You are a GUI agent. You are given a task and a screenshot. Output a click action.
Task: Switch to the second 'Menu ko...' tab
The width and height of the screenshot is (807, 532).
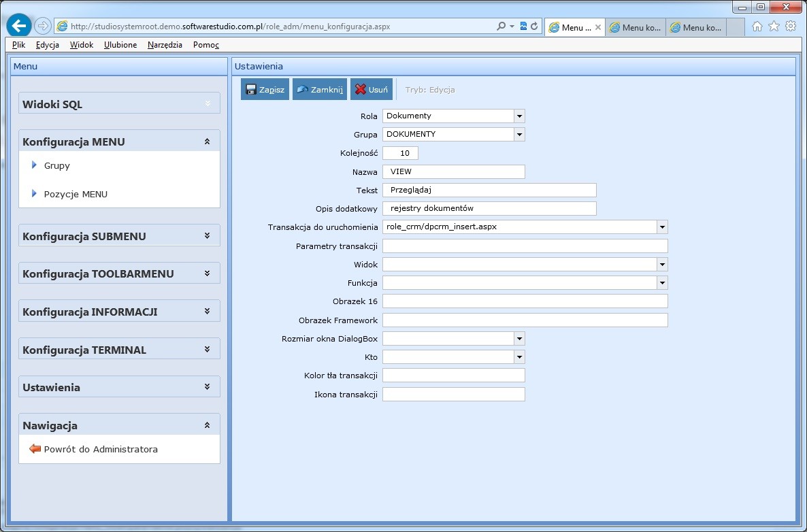[x=636, y=27]
